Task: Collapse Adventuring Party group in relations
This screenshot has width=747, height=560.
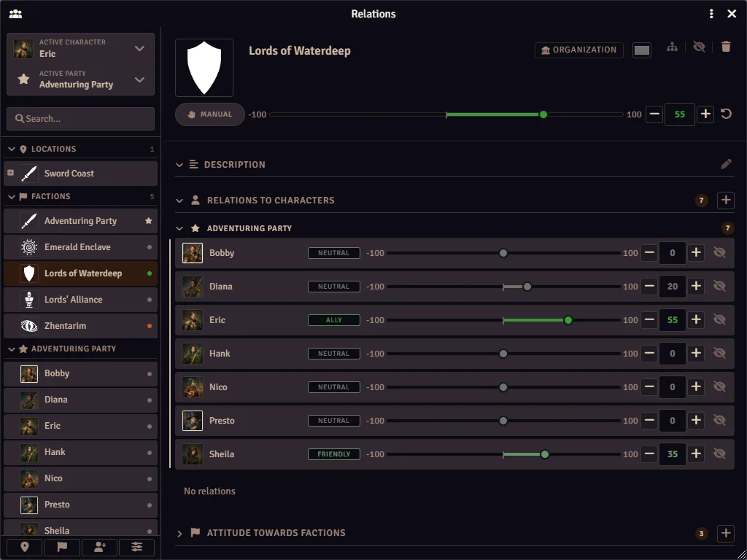Action: tap(179, 228)
